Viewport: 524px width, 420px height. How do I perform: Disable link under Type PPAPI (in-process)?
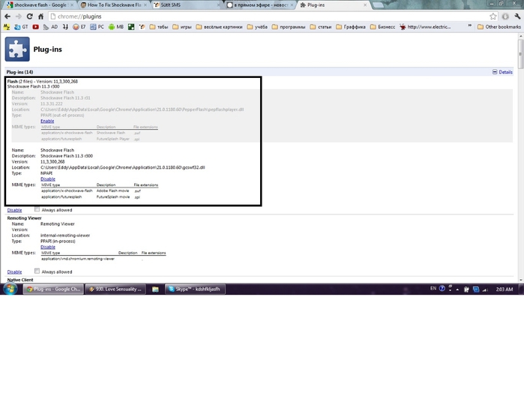[x=48, y=247]
